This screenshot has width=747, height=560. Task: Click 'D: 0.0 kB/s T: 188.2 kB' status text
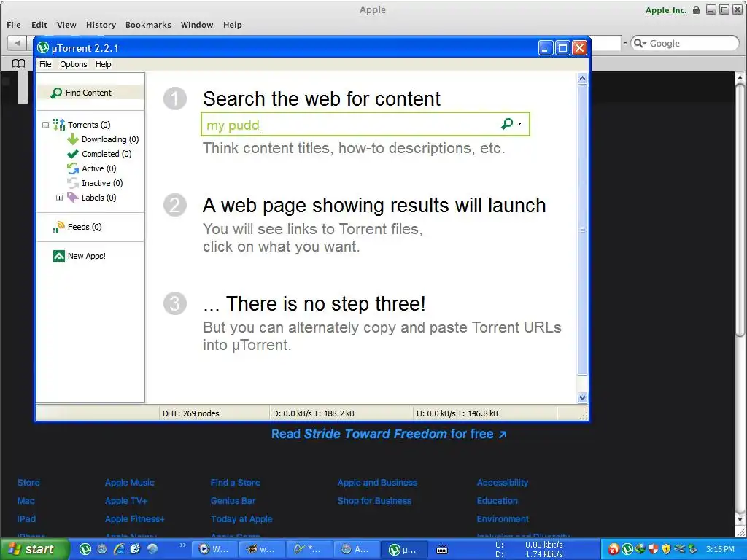tap(314, 413)
